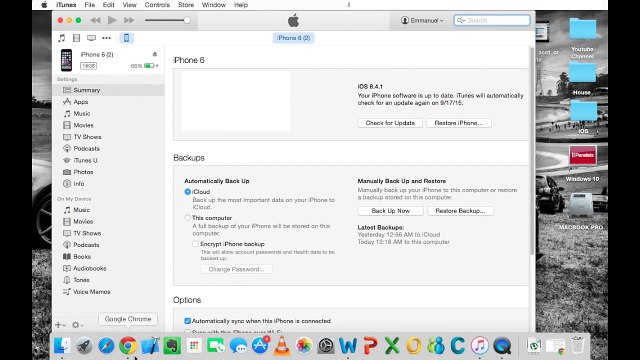Open the Window menu
This screenshot has height=360, width=640.
click(214, 5)
